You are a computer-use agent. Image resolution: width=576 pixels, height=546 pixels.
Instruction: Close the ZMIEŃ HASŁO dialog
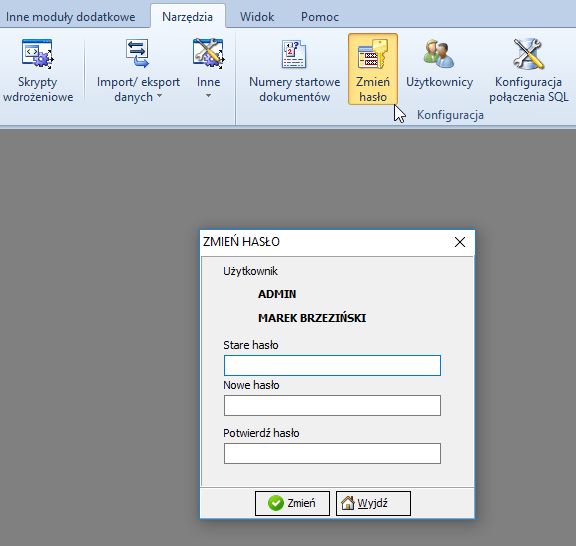point(460,242)
